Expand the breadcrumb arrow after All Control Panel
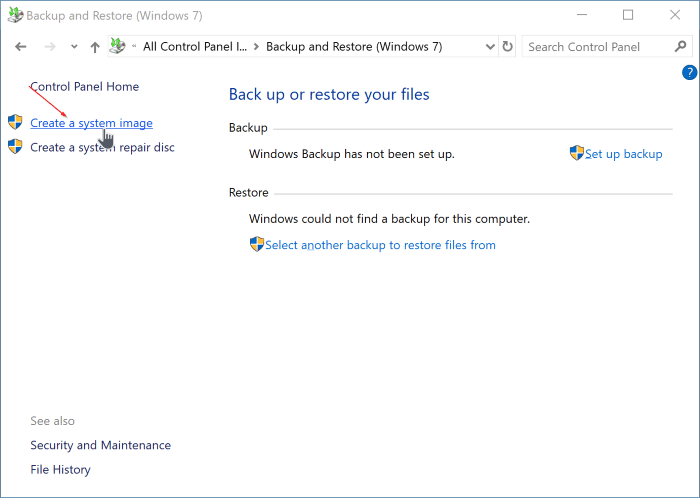The image size is (700, 498). 256,46
